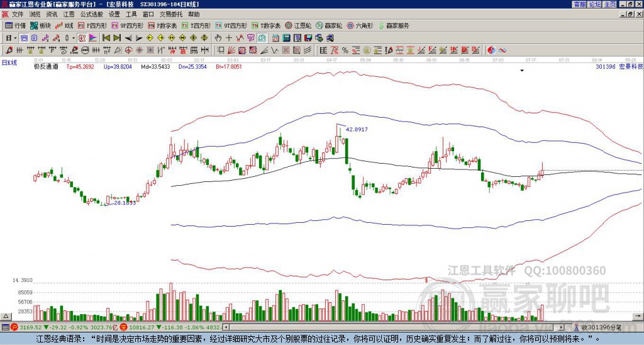This screenshot has height=345, width=644.
Task: Switch to the K线 candlestick view
Action: coord(64,25)
